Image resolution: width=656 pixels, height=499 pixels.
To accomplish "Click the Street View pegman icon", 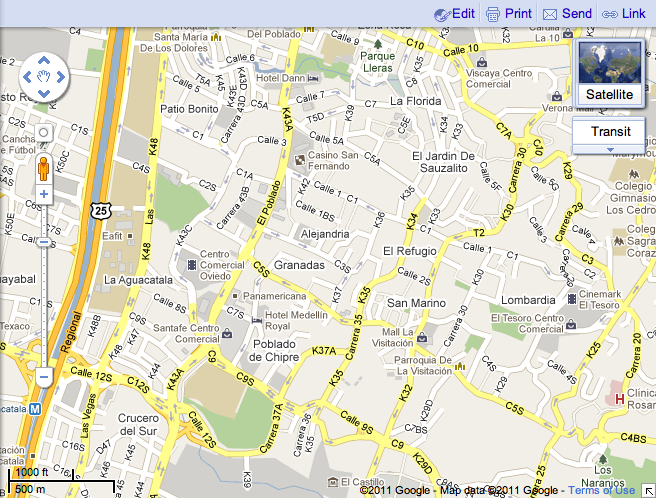I will 44,167.
